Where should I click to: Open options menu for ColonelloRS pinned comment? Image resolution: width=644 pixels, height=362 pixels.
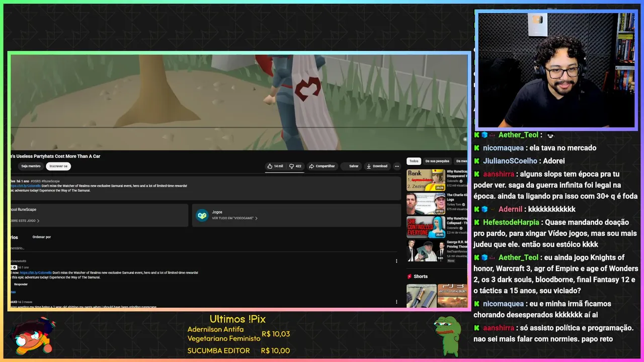click(x=396, y=261)
